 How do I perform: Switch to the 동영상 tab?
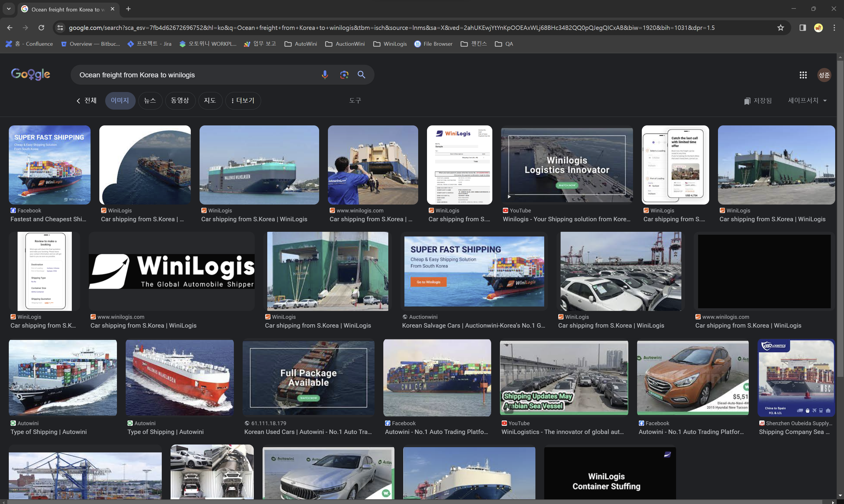point(180,101)
